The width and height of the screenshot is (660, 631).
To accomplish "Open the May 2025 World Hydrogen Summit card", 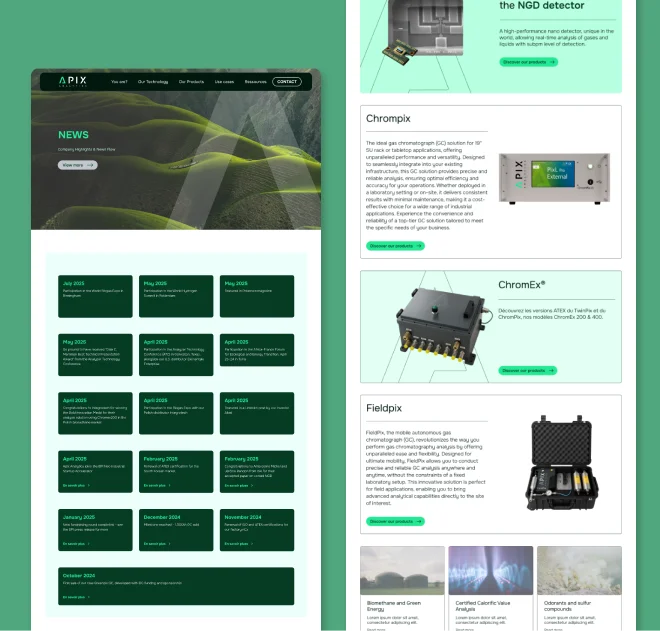I will (x=176, y=296).
